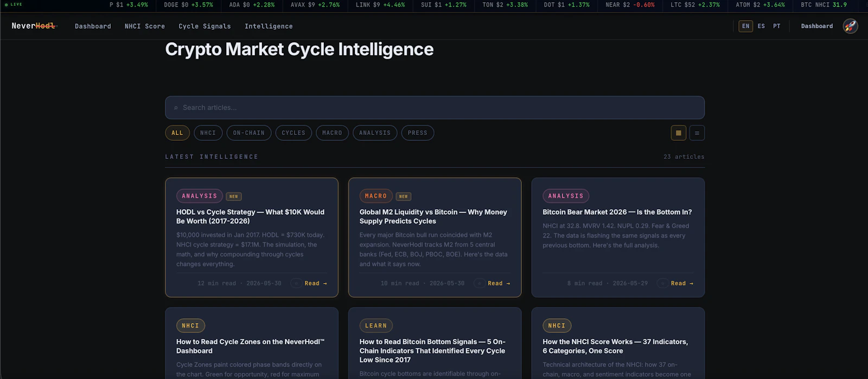Screen dimensions: 868x379
Task: Star the Global M2 Liquidity article
Action: [x=479, y=283]
